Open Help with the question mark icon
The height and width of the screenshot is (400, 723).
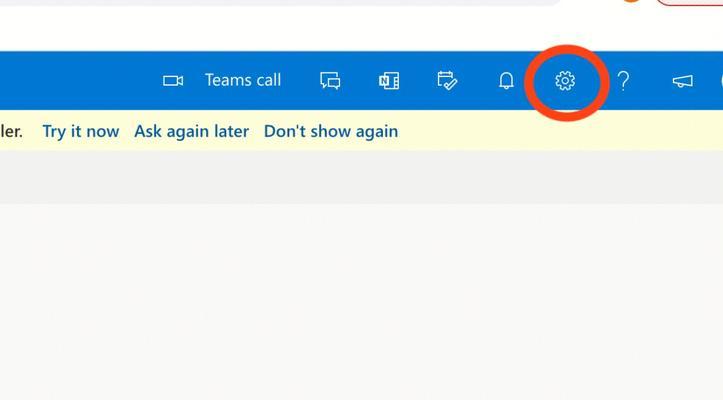[623, 81]
